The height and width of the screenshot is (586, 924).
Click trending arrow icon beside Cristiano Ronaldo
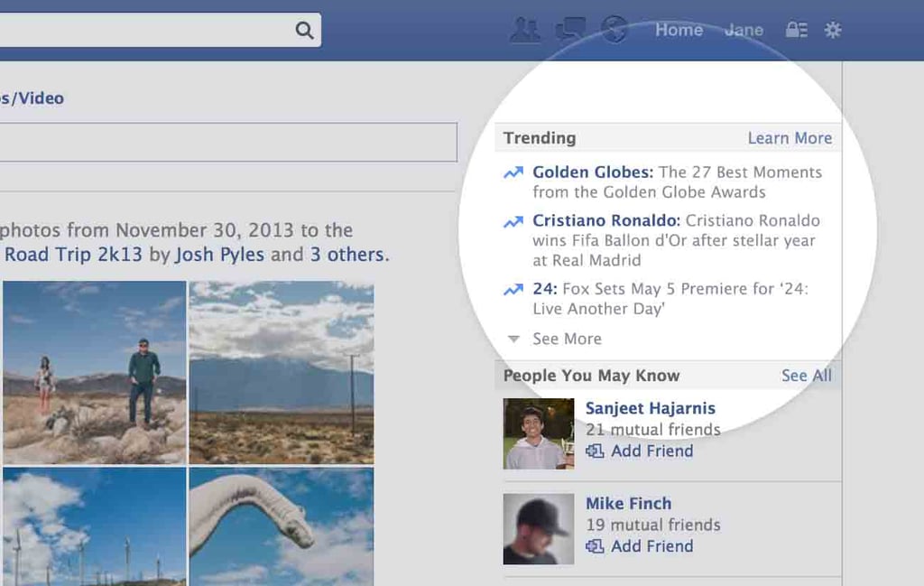[x=513, y=221]
